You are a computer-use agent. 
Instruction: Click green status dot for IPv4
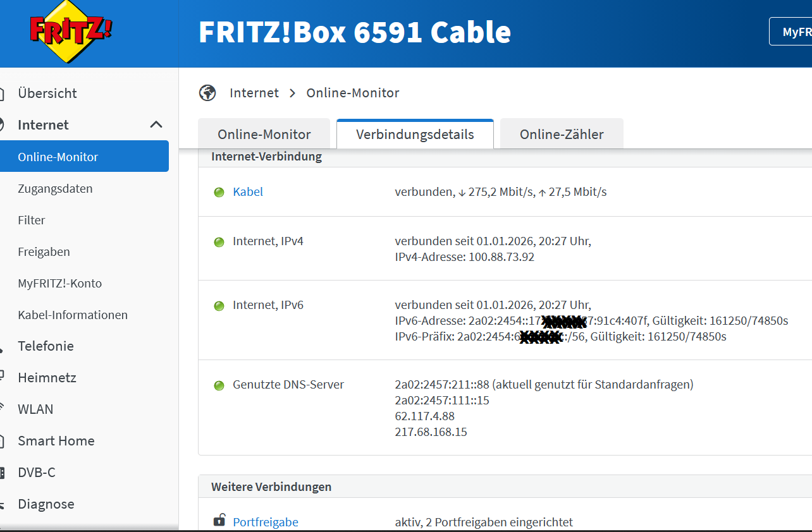coord(219,242)
